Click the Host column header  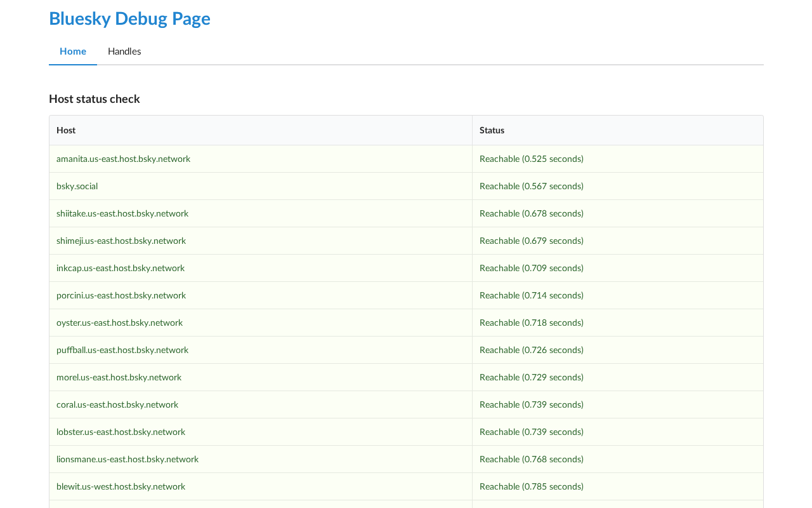click(66, 130)
